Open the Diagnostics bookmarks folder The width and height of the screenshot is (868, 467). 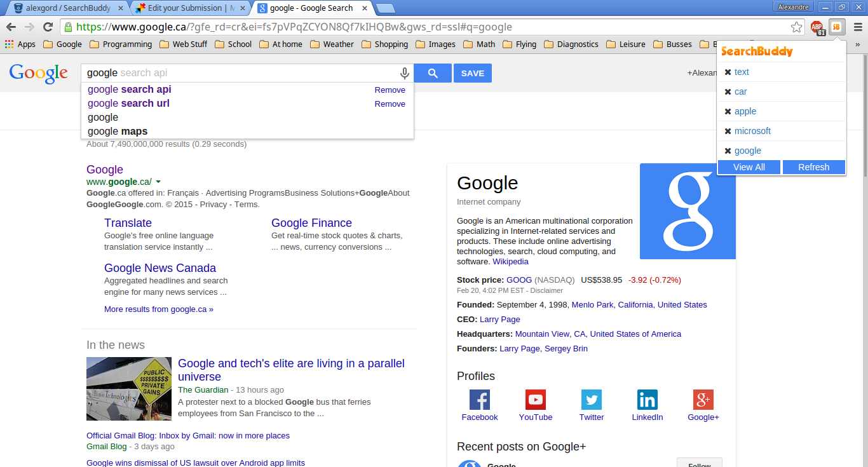coord(571,44)
